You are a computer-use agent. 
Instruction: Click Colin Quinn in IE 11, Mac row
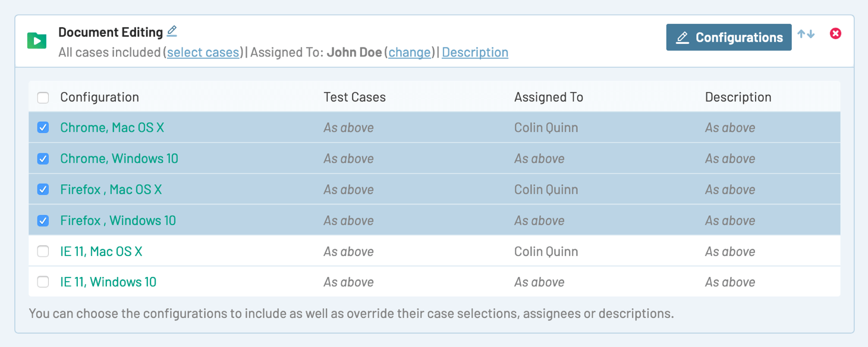[x=546, y=251]
